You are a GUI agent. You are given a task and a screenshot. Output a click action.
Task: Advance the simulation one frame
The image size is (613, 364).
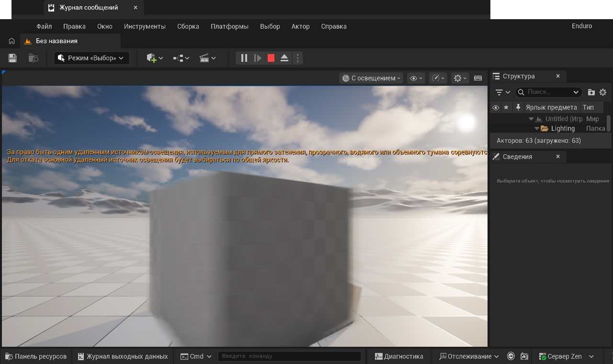point(258,58)
